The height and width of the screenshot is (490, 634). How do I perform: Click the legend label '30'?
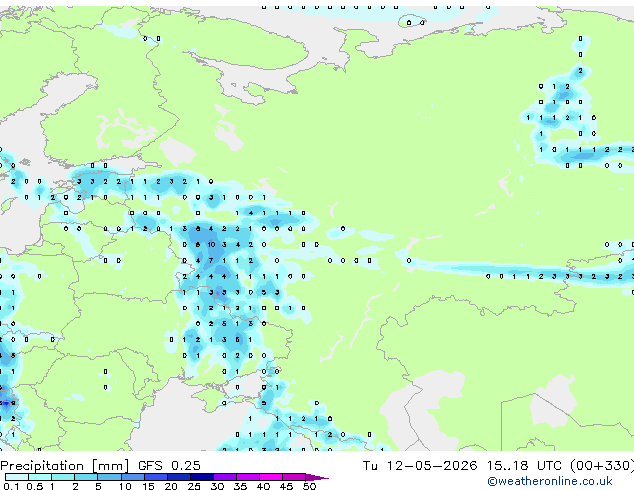tap(217, 486)
